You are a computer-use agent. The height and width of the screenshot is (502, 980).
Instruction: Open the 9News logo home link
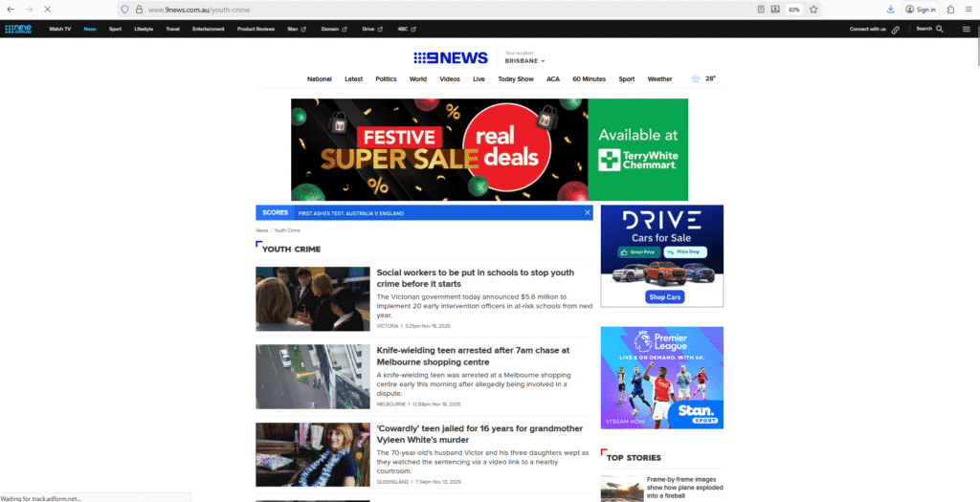pos(451,58)
